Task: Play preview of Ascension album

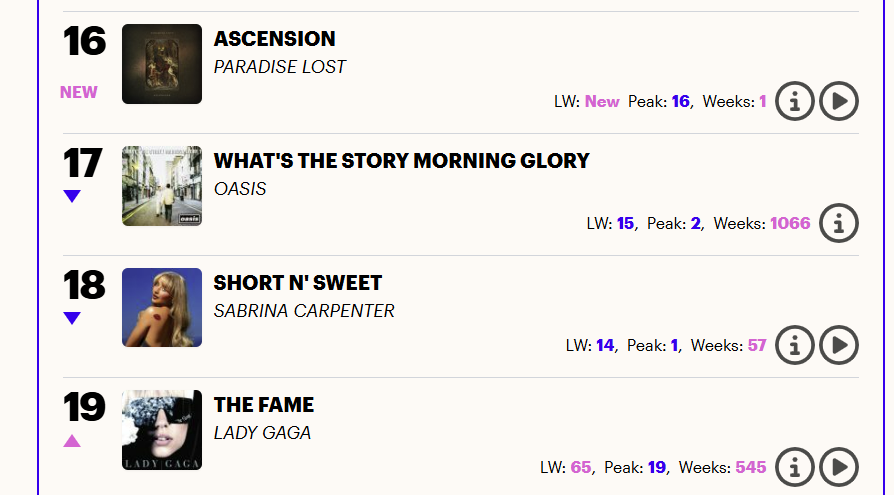Action: click(839, 101)
